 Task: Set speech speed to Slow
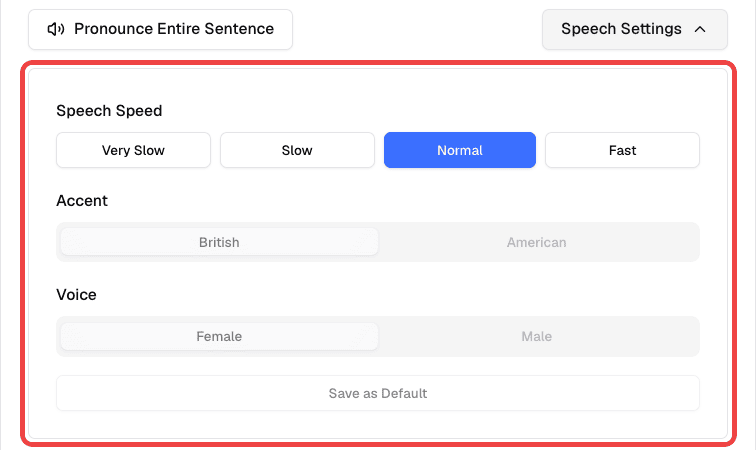click(297, 150)
